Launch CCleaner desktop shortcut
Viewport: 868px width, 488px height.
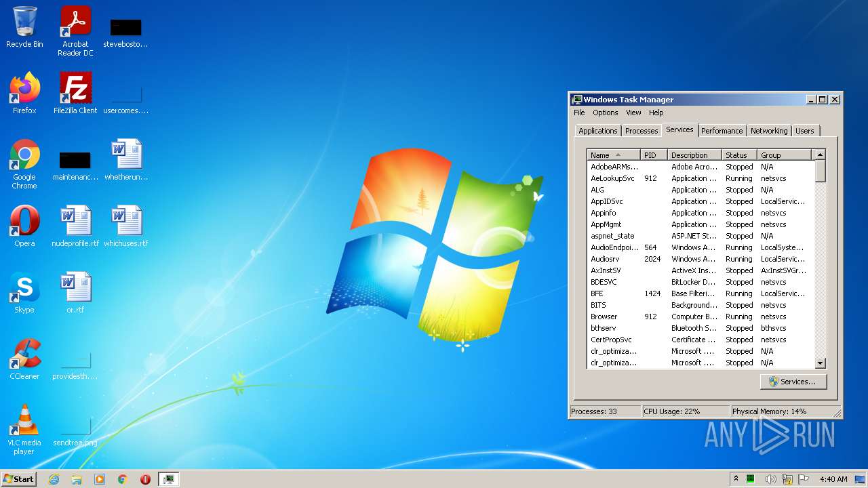[x=24, y=359]
